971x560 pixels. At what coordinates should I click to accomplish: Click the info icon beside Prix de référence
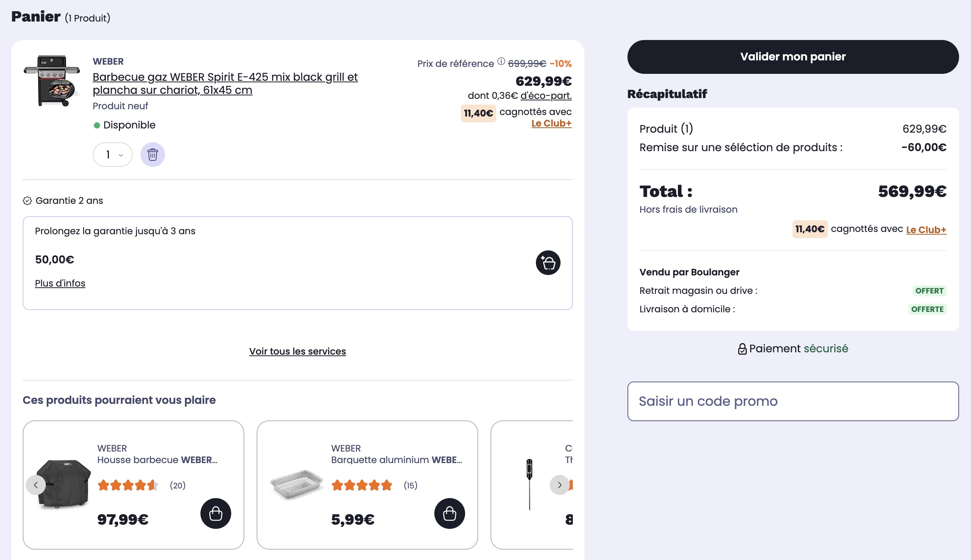501,62
